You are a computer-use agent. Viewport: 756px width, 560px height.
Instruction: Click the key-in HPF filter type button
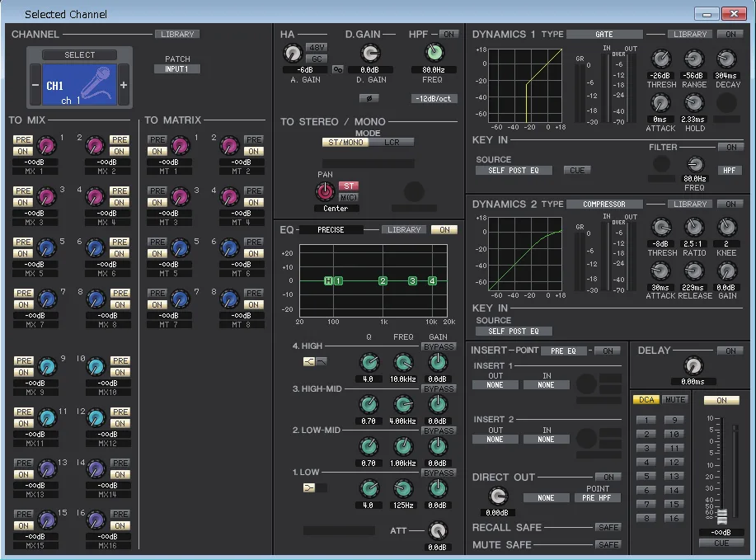[x=730, y=170]
